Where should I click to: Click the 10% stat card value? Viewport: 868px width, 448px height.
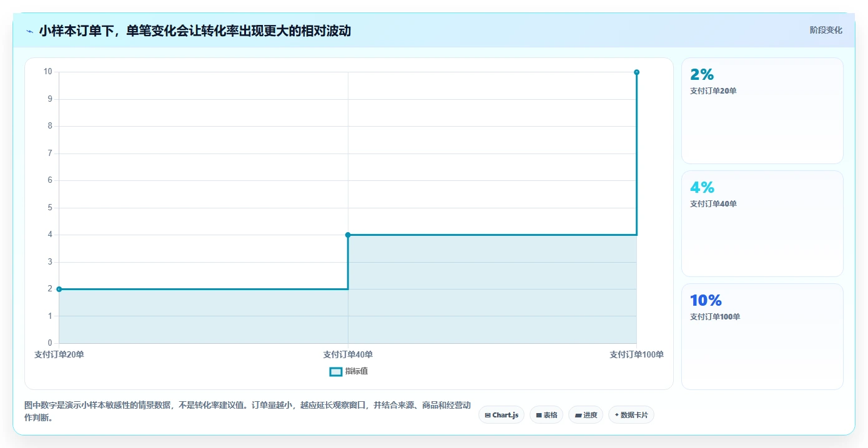(x=706, y=300)
